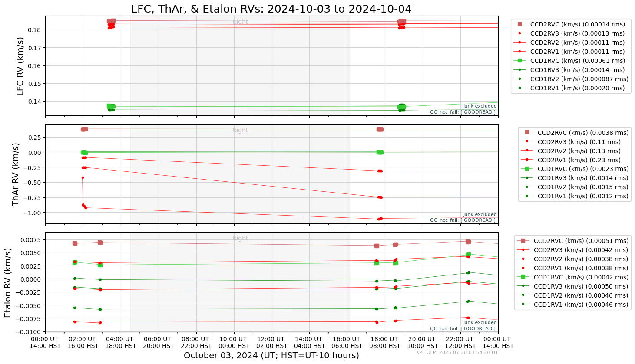
Task: Click legend entry CCD2RV3 (0.00013 rms)
Action: (x=570, y=33)
